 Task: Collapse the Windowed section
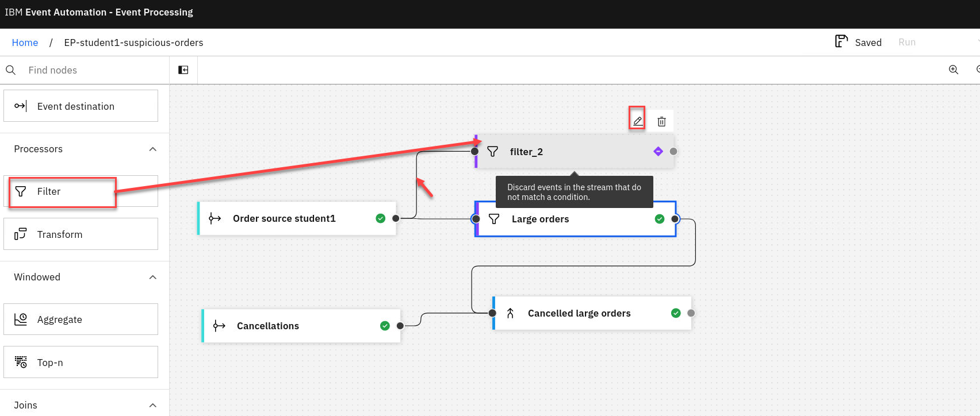coord(152,278)
